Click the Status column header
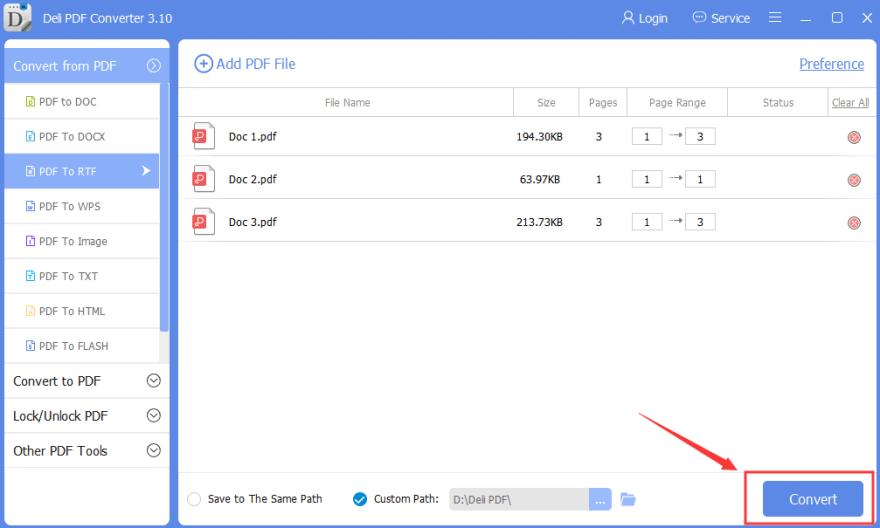 (778, 103)
